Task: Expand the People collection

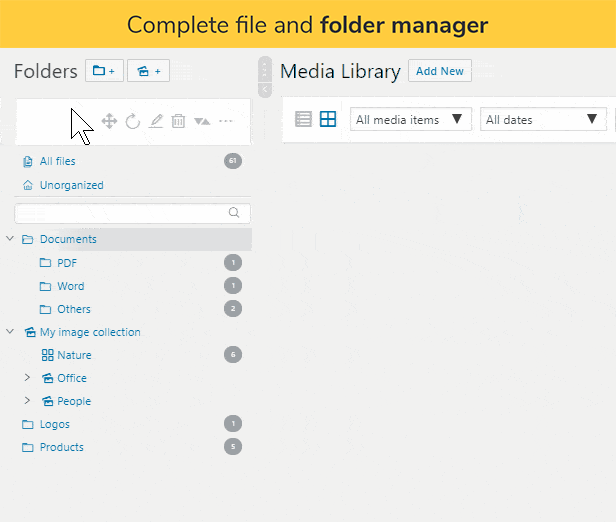Action: click(x=28, y=401)
